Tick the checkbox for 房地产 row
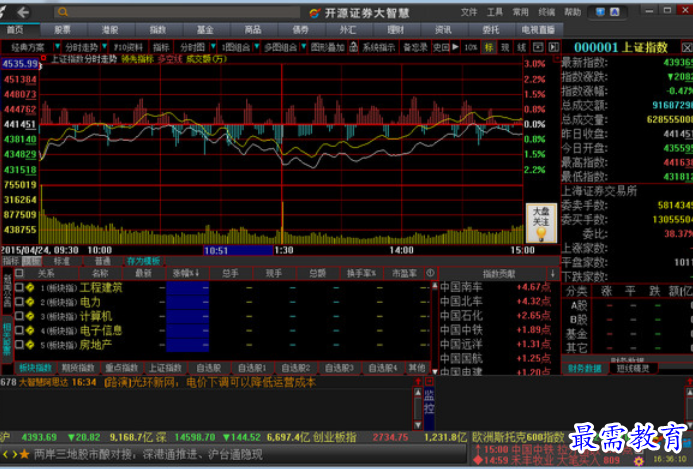The image size is (693, 469). [19, 344]
